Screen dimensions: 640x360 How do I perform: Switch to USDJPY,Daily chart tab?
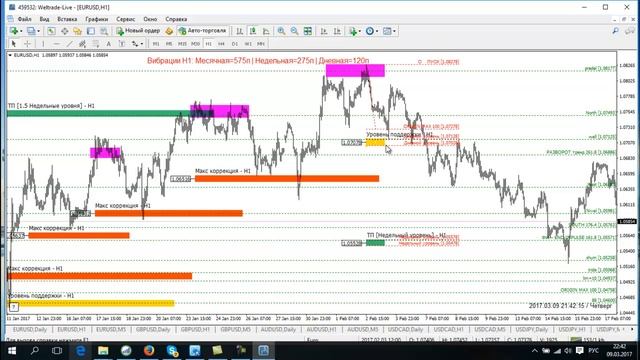[x=531, y=329]
